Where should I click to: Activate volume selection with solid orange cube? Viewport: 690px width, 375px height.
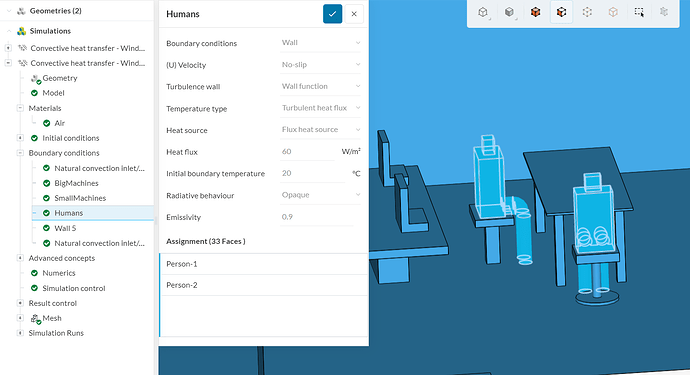coord(535,12)
